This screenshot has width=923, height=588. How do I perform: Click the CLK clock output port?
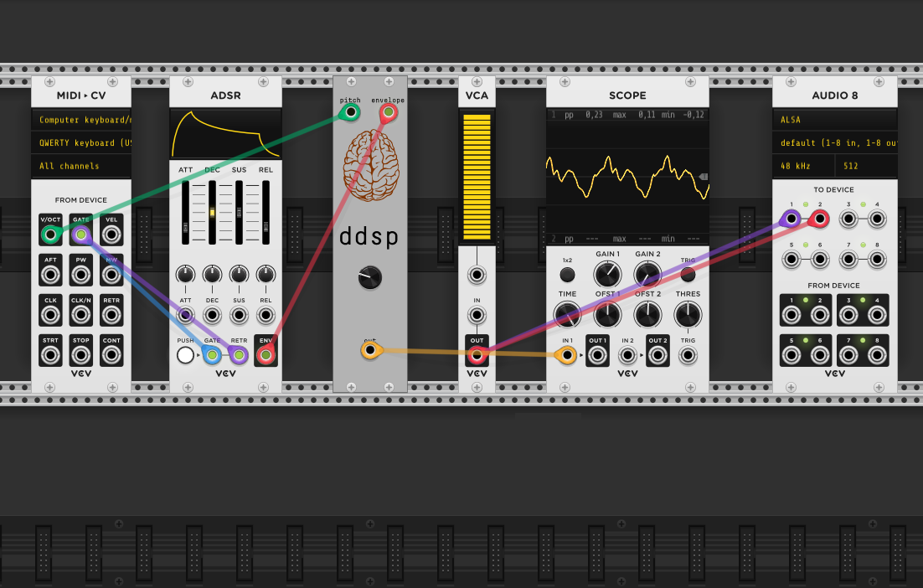click(50, 315)
